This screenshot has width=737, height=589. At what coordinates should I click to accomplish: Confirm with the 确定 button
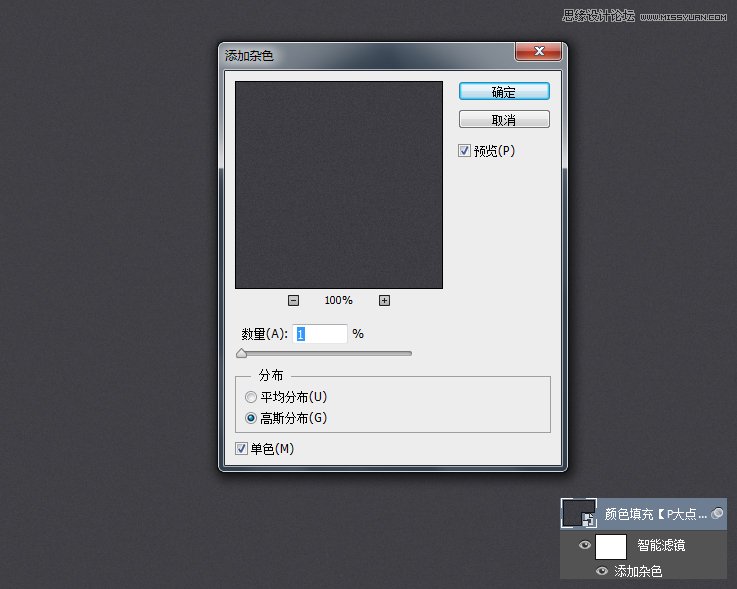[x=504, y=91]
